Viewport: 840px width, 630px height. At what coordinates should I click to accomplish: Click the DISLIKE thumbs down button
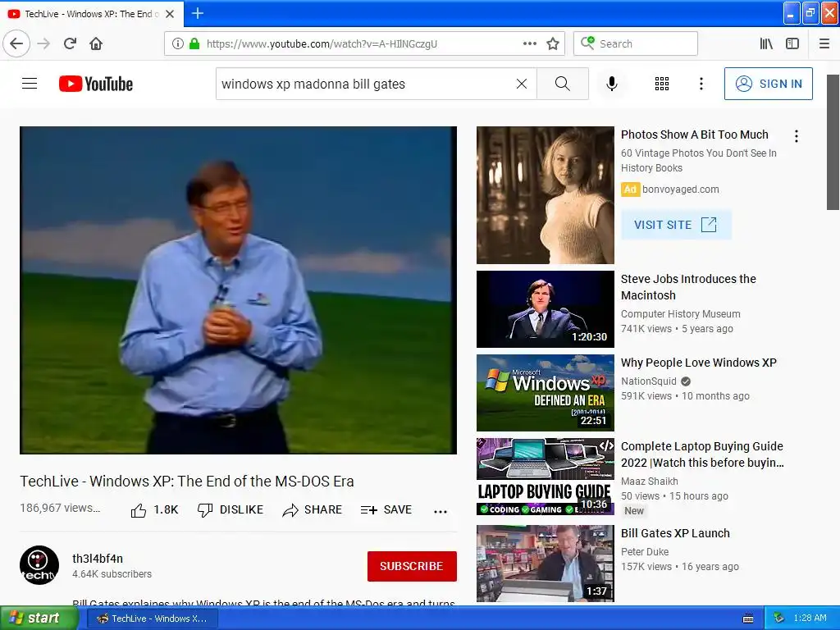[231, 510]
